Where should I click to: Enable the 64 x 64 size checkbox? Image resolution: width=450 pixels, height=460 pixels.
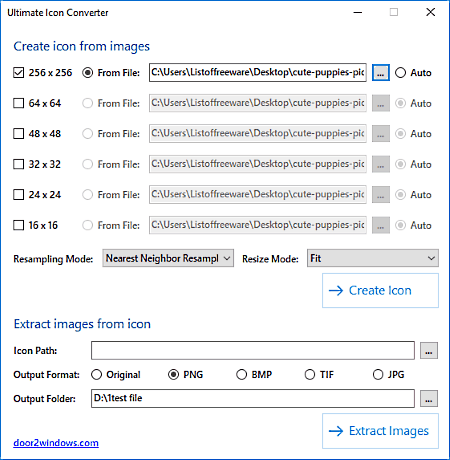(19, 103)
